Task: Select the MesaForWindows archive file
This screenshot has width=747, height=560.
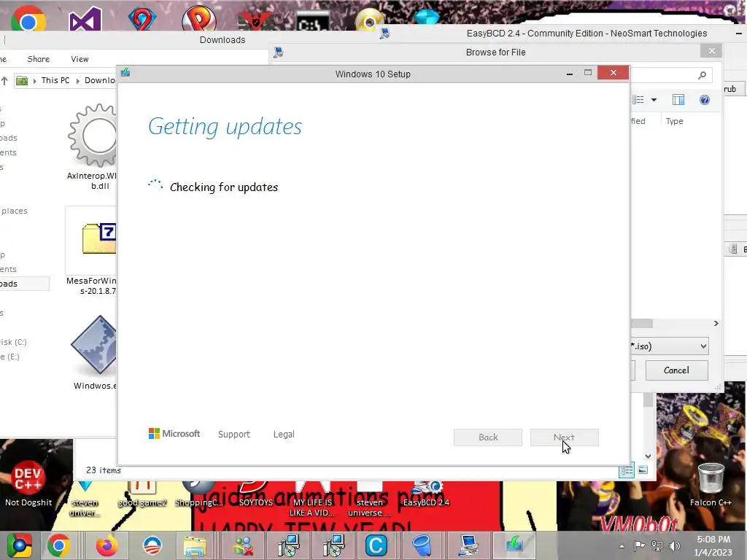Action: click(91, 251)
